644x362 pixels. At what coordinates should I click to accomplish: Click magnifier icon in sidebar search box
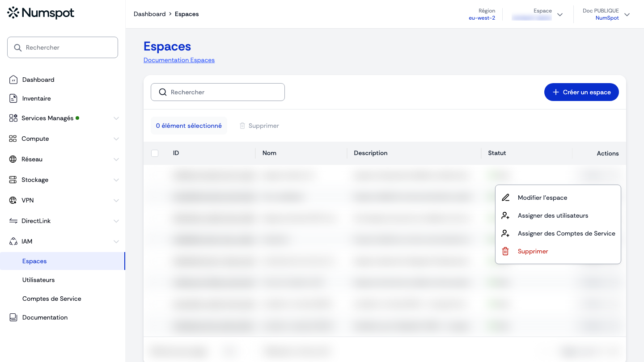18,47
